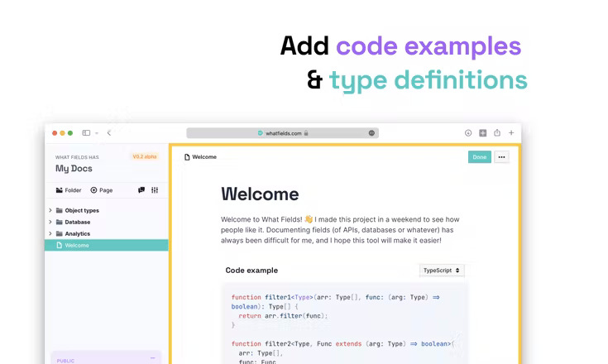Add a new Page
The width and height of the screenshot is (608, 364).
point(102,190)
